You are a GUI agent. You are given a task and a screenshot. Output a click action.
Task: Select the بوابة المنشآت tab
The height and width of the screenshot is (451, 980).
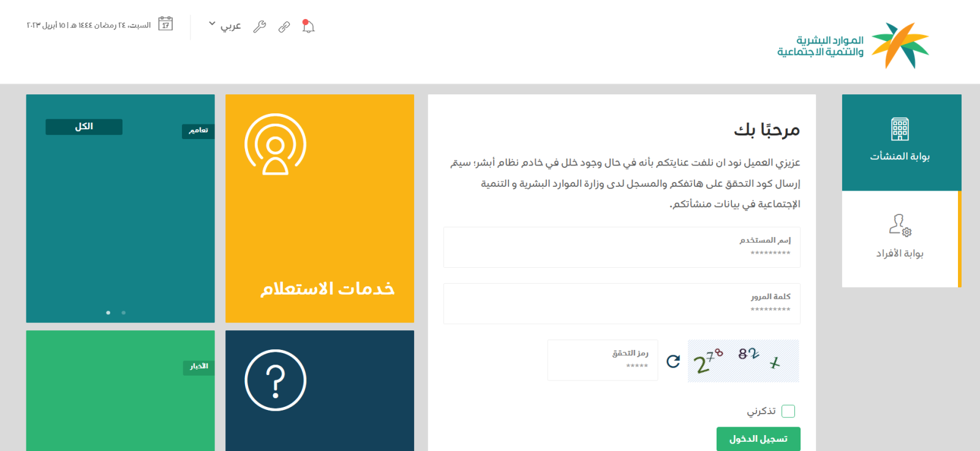[x=902, y=142]
